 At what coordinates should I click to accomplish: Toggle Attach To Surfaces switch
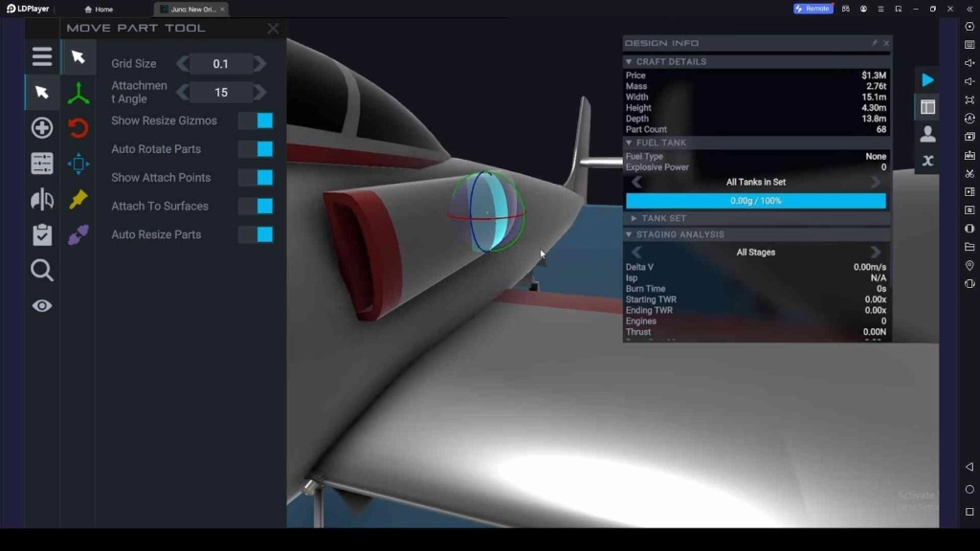[x=256, y=207]
